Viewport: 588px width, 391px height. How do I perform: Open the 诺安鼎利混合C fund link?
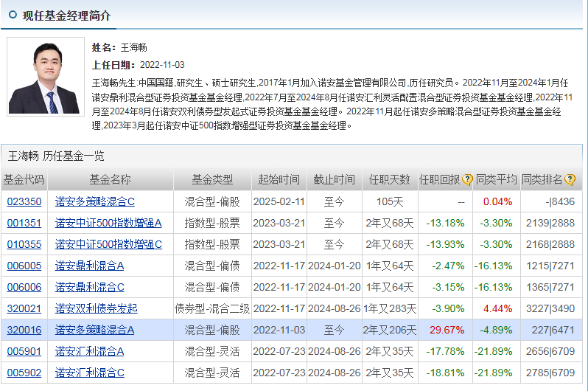(x=90, y=287)
